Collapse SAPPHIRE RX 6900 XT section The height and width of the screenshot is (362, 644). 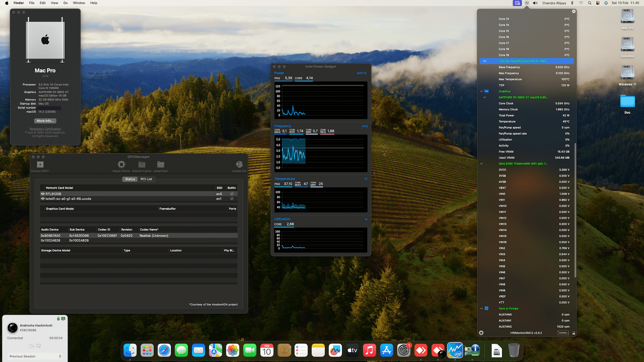point(485,97)
